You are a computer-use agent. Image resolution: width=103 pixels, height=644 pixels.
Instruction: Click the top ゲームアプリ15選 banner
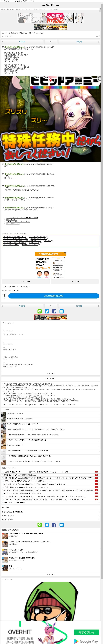click(51, 27)
